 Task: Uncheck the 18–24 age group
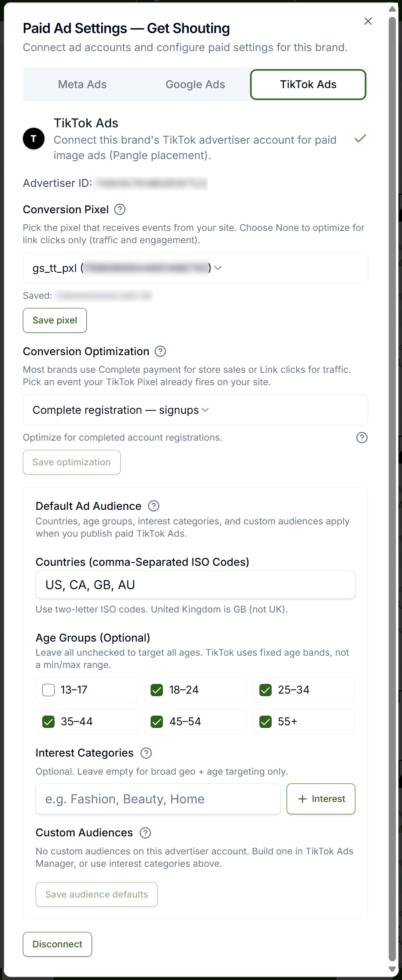157,690
